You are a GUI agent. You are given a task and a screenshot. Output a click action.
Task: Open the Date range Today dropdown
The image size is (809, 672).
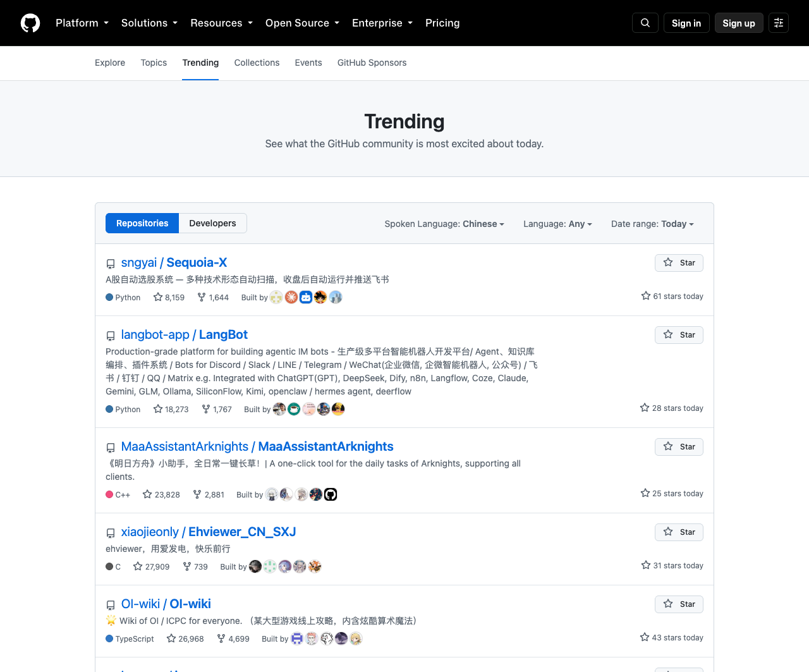(652, 224)
